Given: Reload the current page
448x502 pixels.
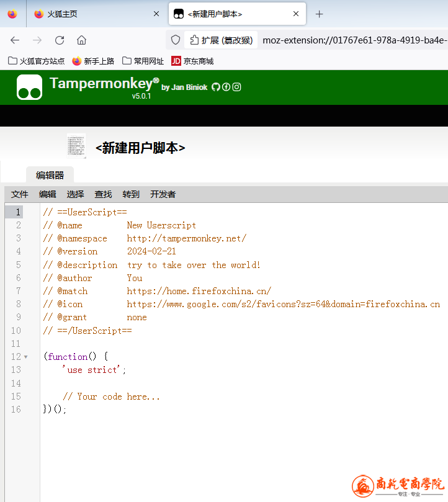Looking at the screenshot, I should point(60,40).
